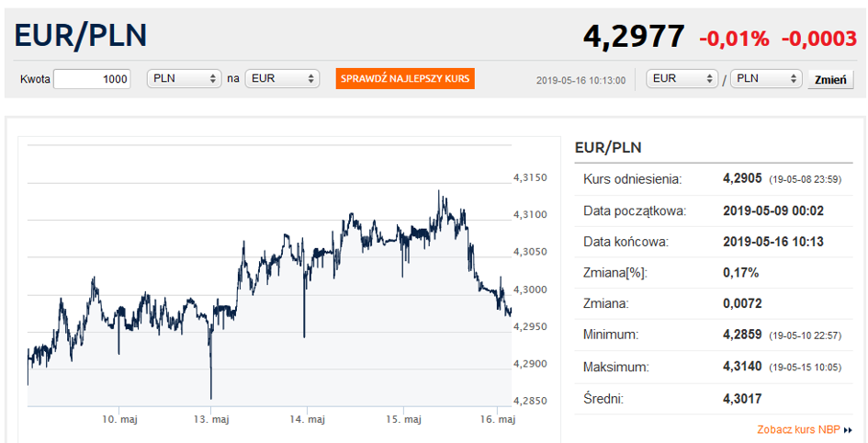Click the large EUR/PLN page heading
868x443 pixels.
tap(81, 36)
